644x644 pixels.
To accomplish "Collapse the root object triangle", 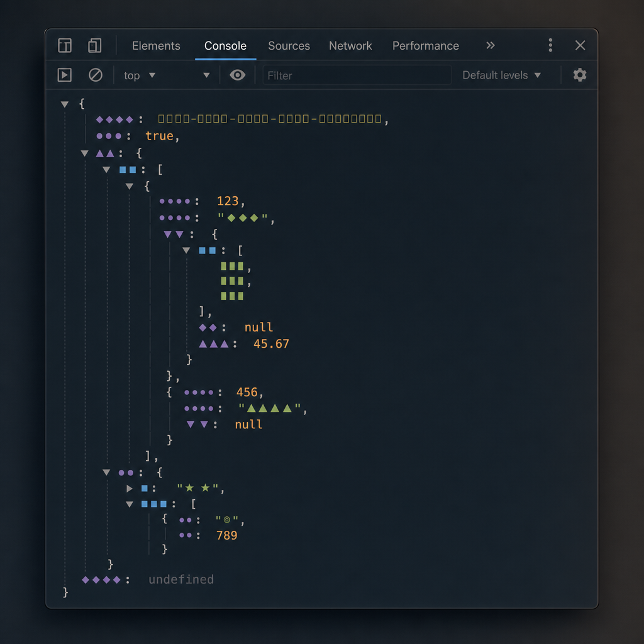I will click(65, 104).
